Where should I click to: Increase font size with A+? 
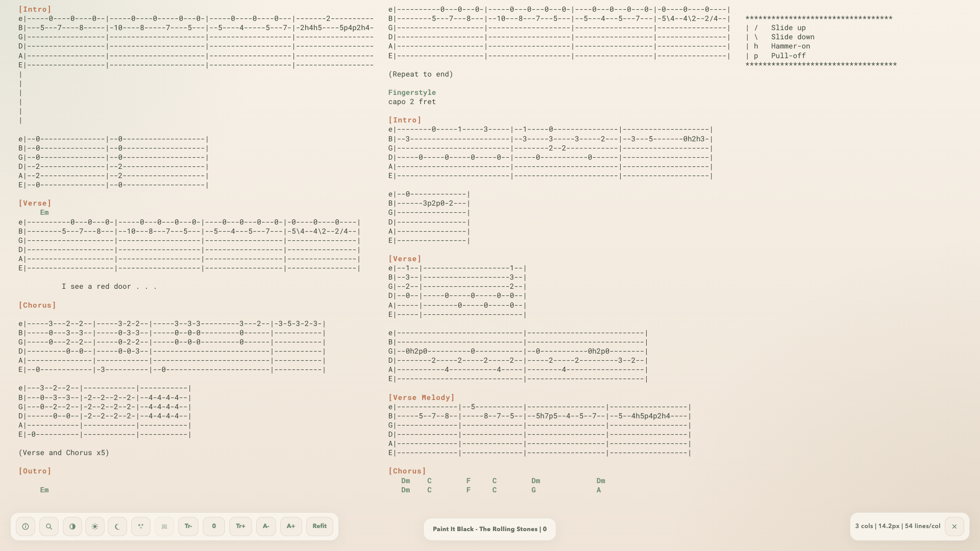[x=291, y=526]
